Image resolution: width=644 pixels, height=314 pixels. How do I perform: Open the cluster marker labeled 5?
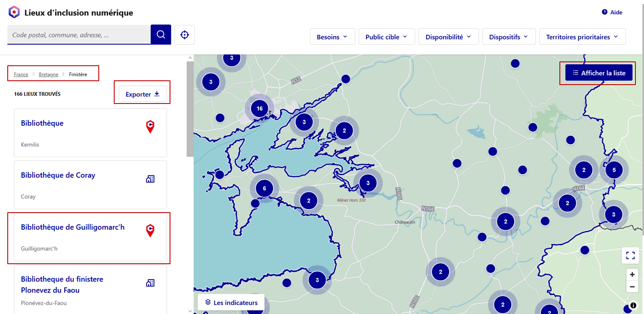[x=614, y=170]
